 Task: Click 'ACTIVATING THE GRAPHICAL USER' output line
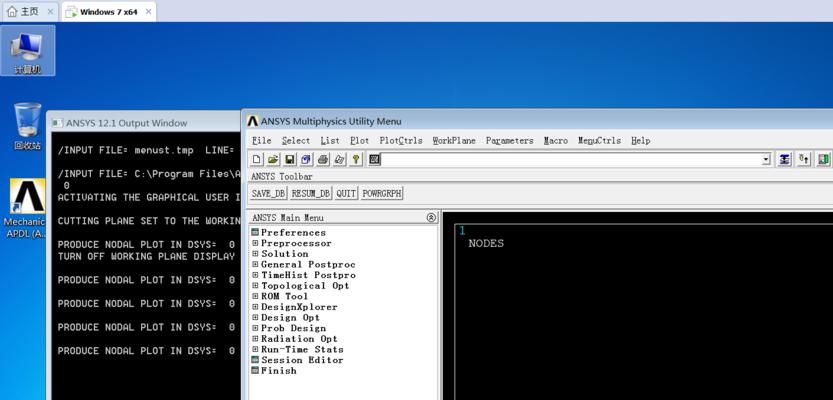(150, 198)
